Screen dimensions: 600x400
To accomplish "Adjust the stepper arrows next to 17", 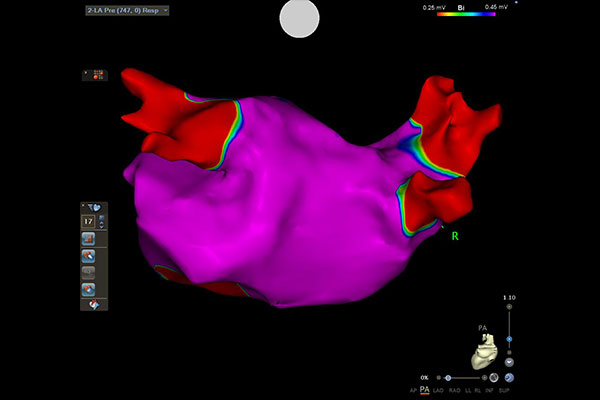I will 99,222.
